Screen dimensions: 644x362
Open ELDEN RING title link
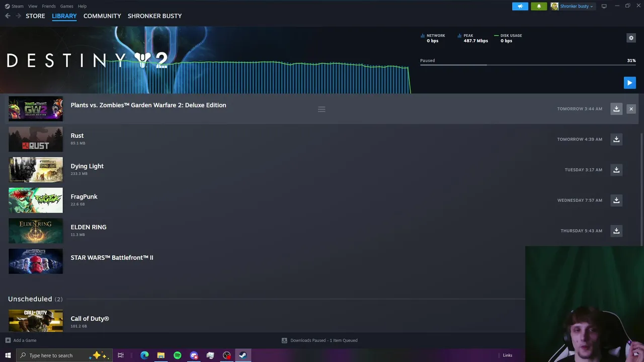tap(89, 227)
